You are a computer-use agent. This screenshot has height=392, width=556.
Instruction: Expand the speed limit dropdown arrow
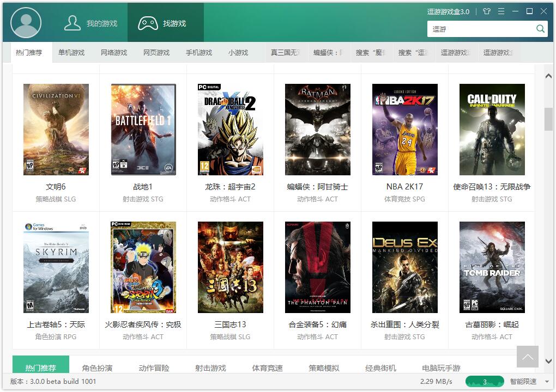coord(547,382)
